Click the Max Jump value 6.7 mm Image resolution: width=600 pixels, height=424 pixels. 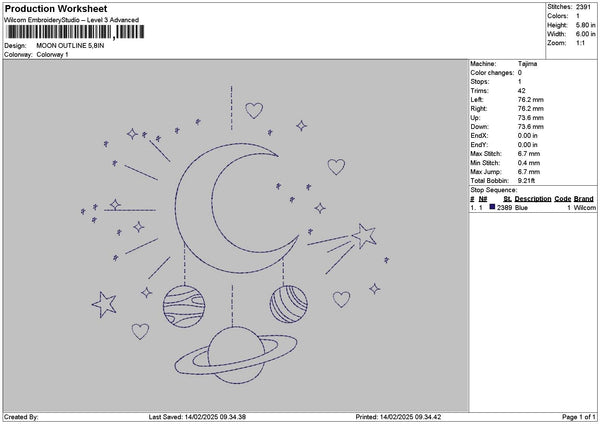tap(529, 172)
